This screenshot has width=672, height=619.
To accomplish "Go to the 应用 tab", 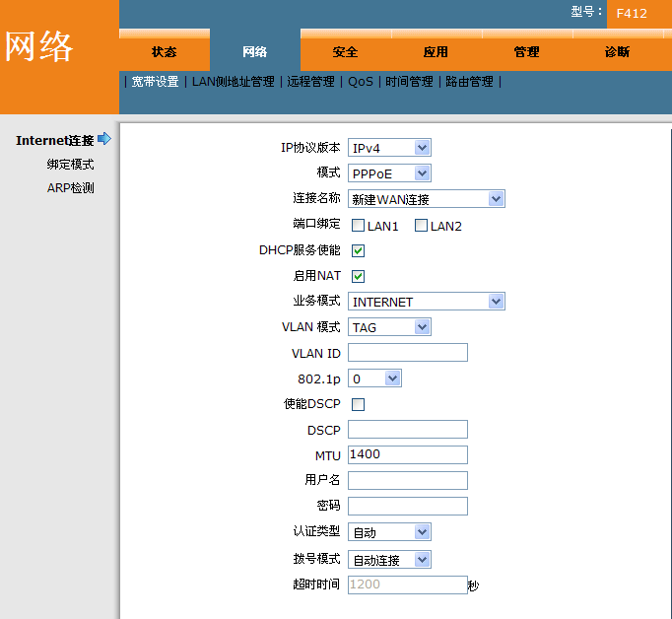I will coord(437,52).
